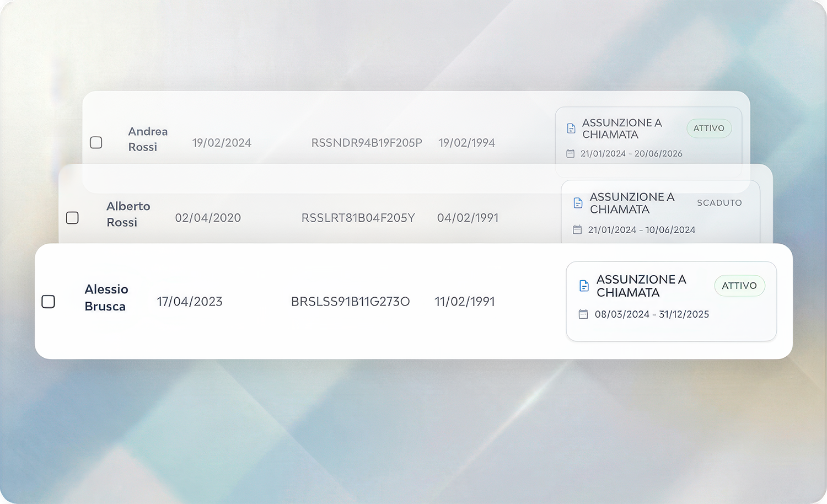Click the SCADUTO status on Alberto Rossi's contract
The image size is (827, 504).
coord(719,203)
